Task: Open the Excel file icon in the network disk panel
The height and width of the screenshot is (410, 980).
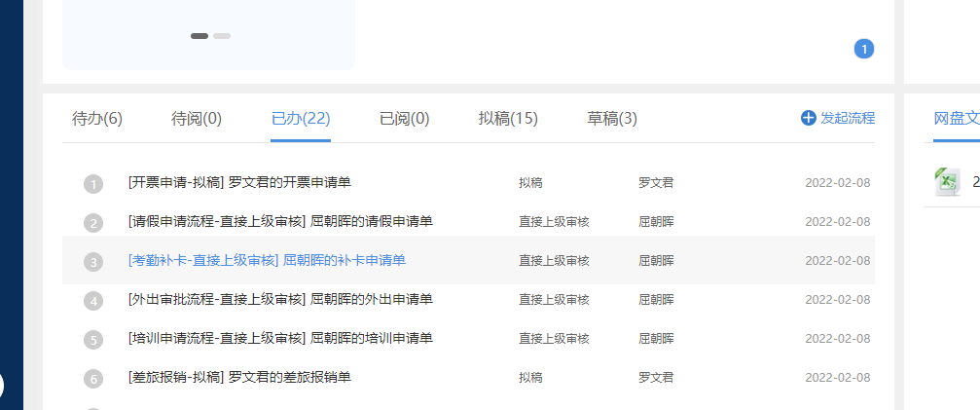Action: pos(948,182)
